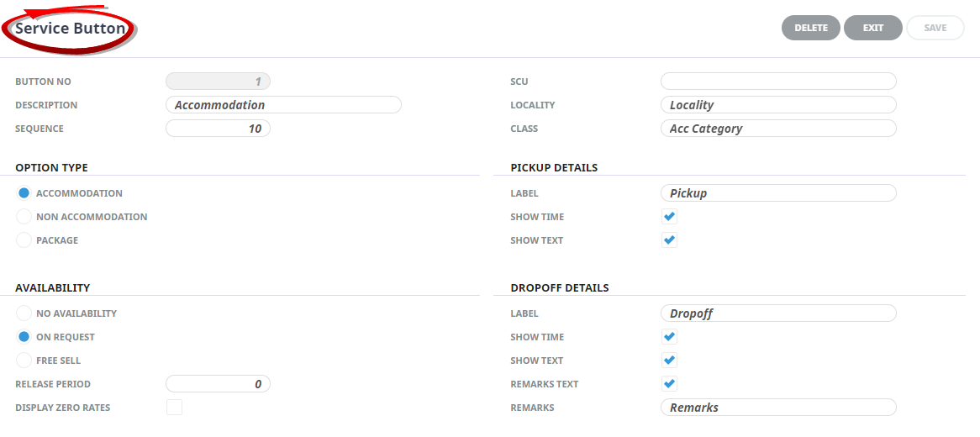This screenshot has height=437, width=980.
Task: Click into the empty SCU field
Action: coord(778,82)
